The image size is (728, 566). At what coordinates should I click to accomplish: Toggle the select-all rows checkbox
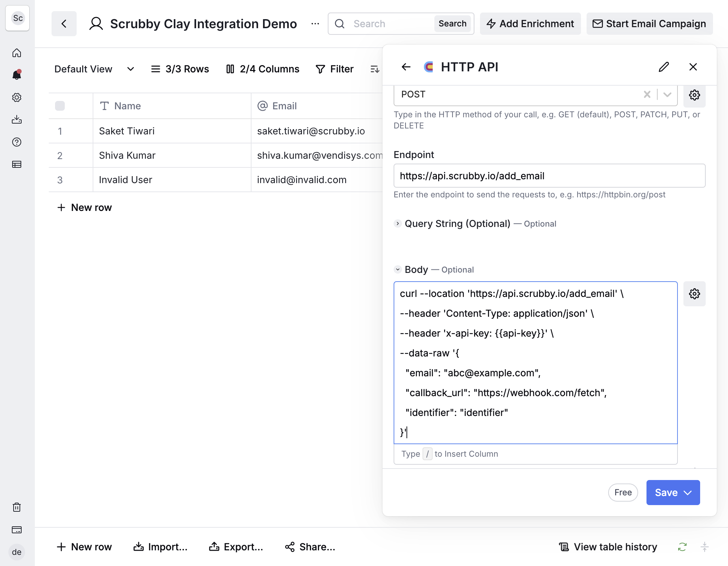[x=60, y=106]
